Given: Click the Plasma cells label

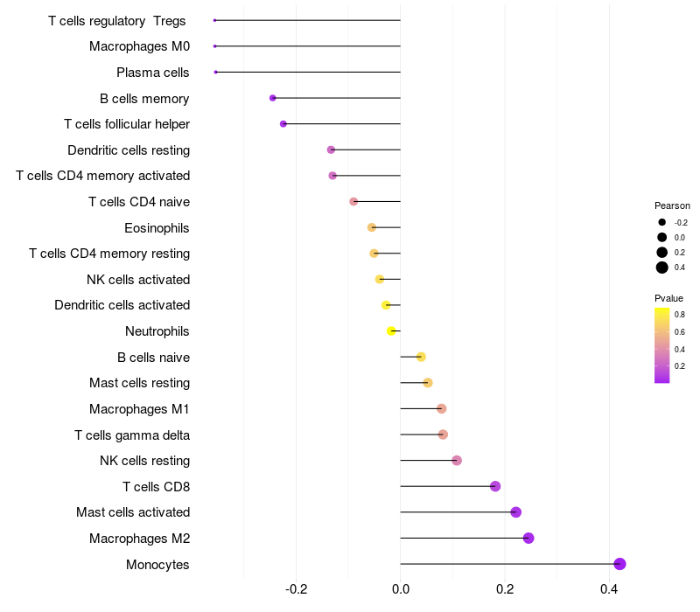Looking at the screenshot, I should point(153,73).
